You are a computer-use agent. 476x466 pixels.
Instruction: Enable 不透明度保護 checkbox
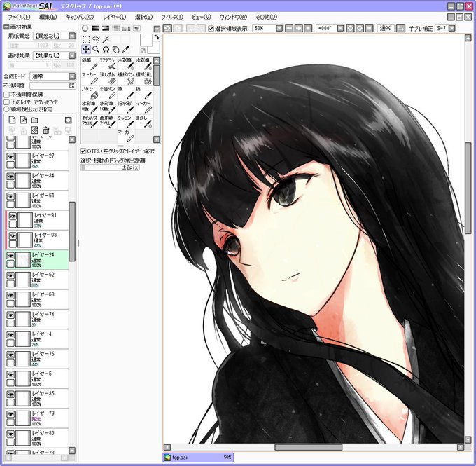click(7, 95)
